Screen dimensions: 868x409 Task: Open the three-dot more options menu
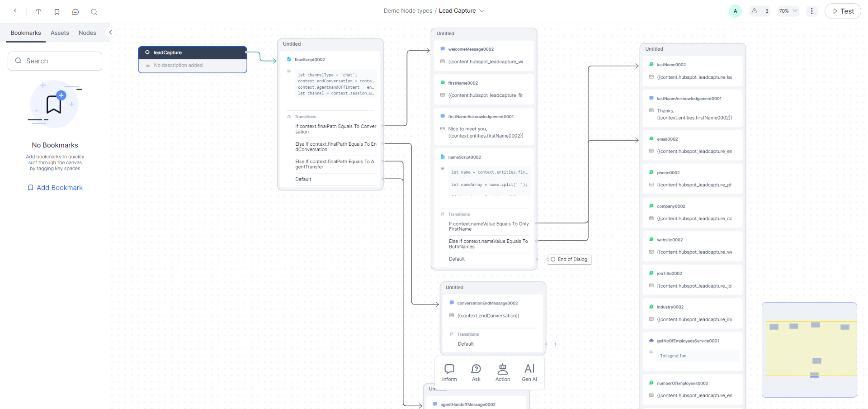(811, 11)
